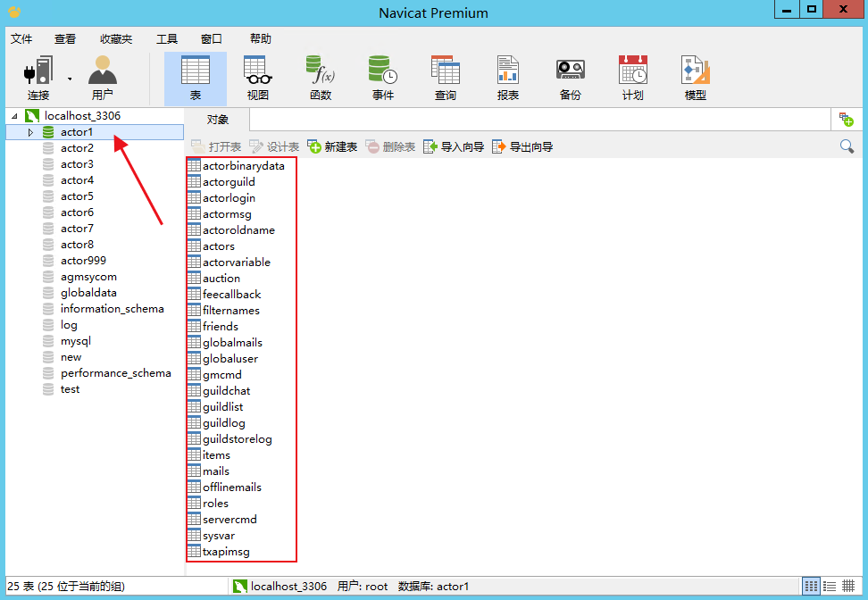
Task: Switch to ER diagram view in status bar
Action: (848, 587)
